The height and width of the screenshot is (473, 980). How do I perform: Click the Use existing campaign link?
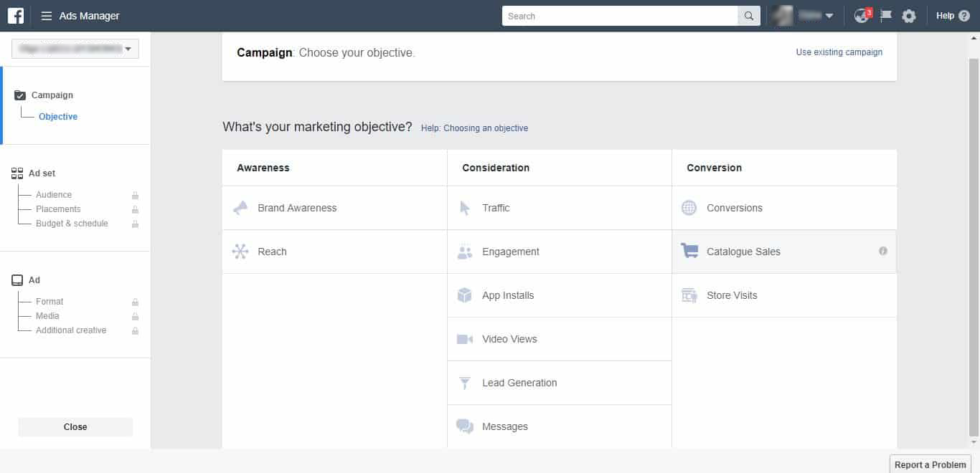point(839,52)
